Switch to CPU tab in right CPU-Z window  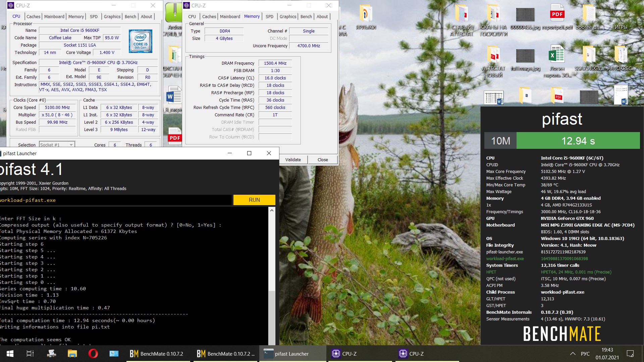pos(192,16)
